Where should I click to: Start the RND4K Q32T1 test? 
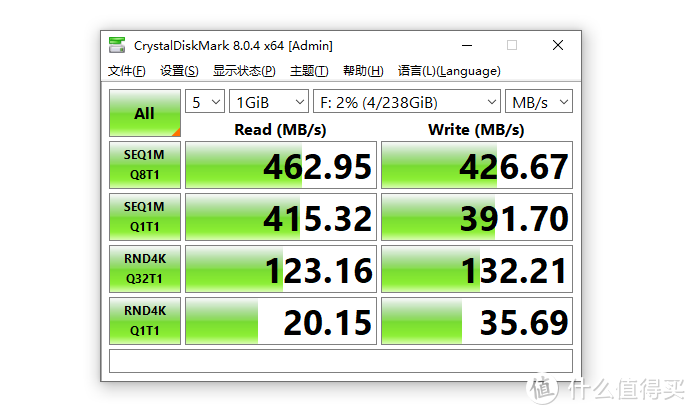tap(145, 269)
